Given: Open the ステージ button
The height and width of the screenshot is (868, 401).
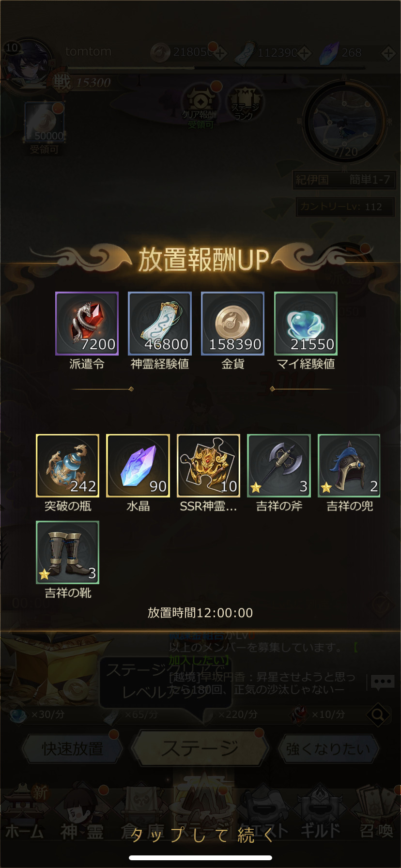Looking at the screenshot, I should click(200, 748).
